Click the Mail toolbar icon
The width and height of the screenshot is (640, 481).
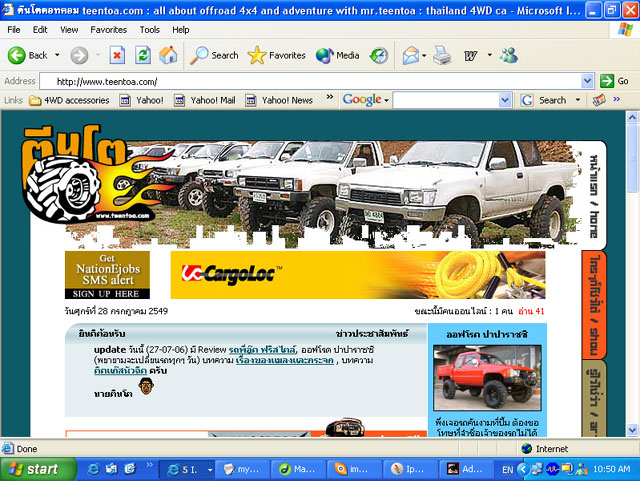[x=411, y=55]
